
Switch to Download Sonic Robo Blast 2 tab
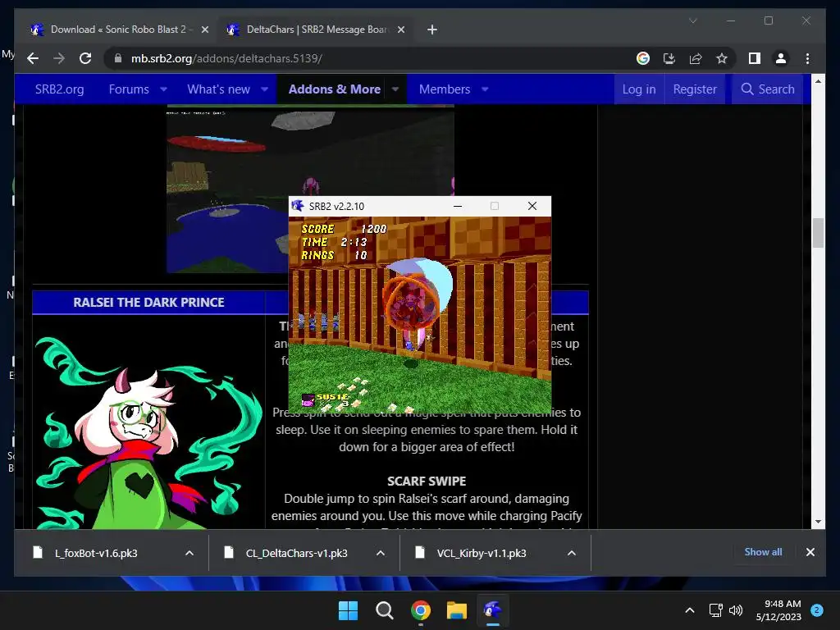click(120, 30)
